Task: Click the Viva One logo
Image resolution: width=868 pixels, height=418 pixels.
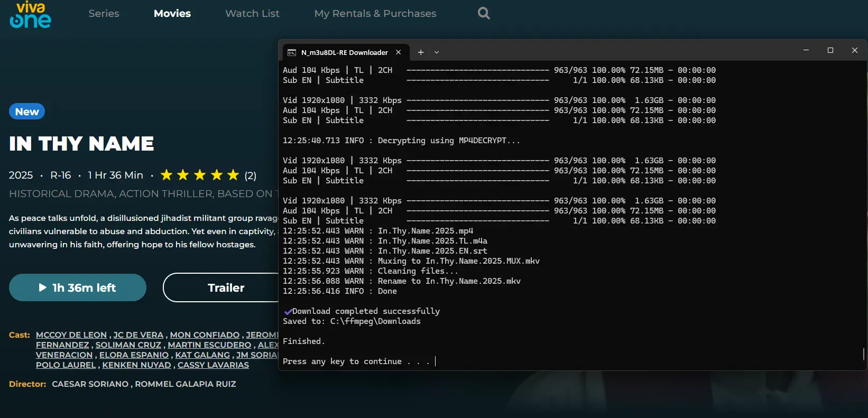Action: 31,15
